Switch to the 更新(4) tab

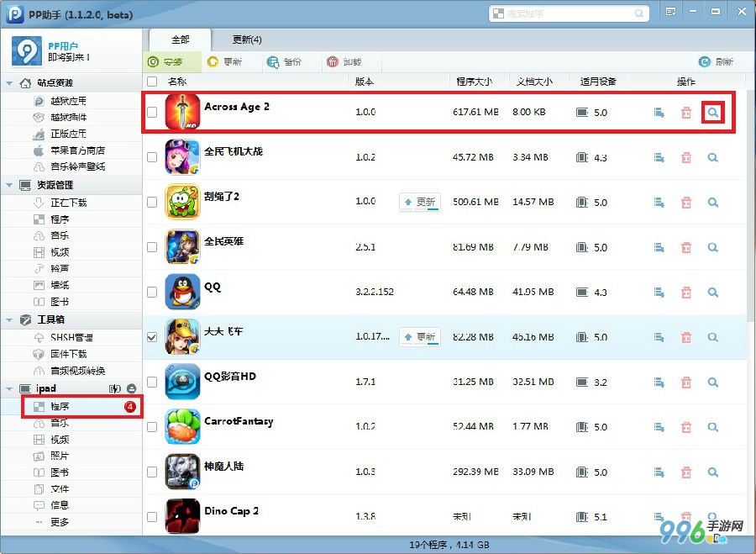(x=247, y=40)
